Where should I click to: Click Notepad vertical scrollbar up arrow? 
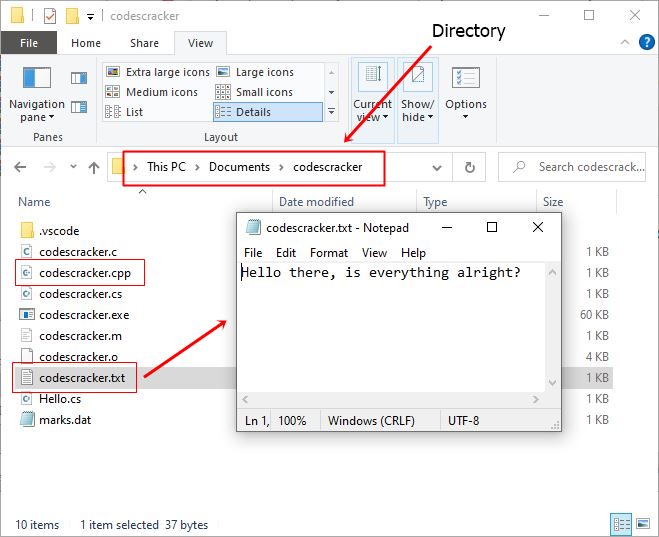[552, 273]
